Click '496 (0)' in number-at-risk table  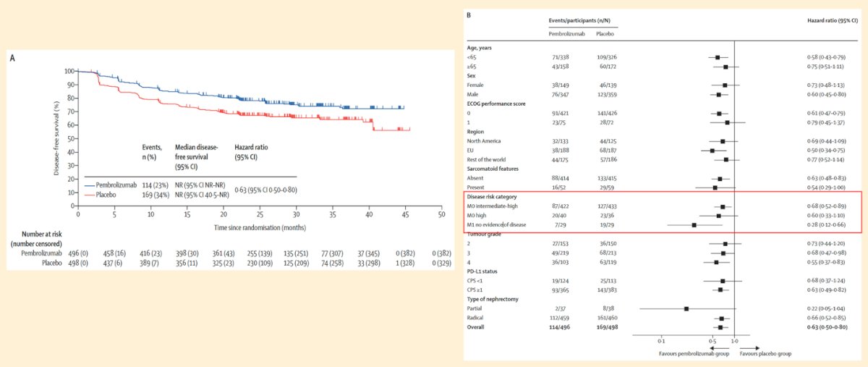(x=78, y=253)
